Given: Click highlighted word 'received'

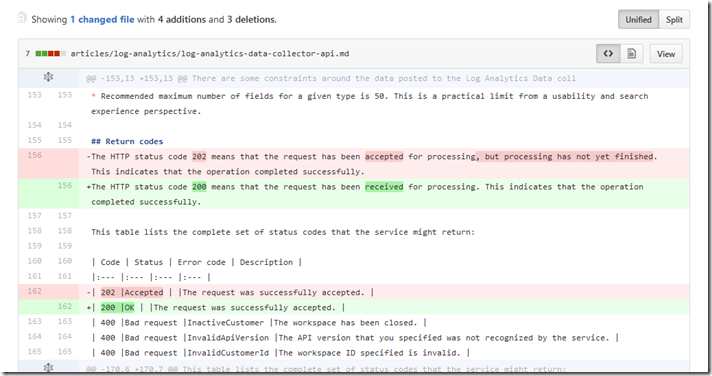Looking at the screenshot, I should tap(384, 187).
